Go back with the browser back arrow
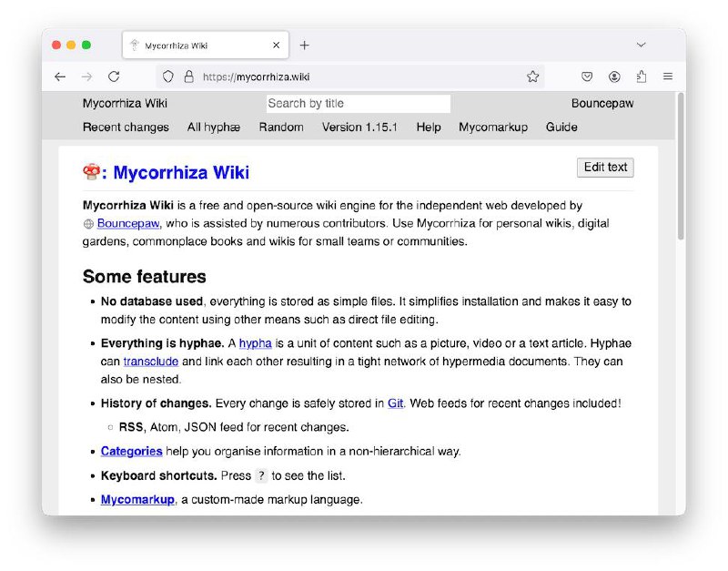The width and height of the screenshot is (728, 571). pos(60,76)
